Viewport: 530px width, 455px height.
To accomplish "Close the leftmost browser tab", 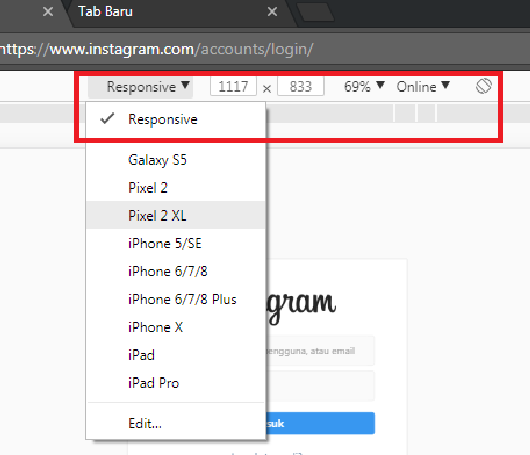I will [x=48, y=12].
